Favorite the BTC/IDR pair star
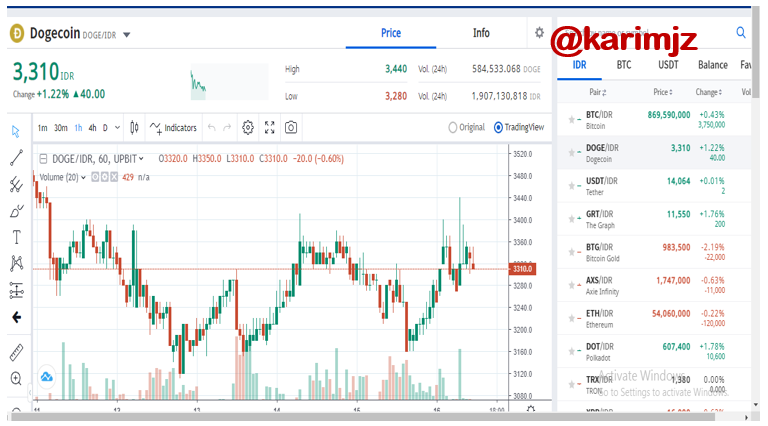 tap(571, 119)
